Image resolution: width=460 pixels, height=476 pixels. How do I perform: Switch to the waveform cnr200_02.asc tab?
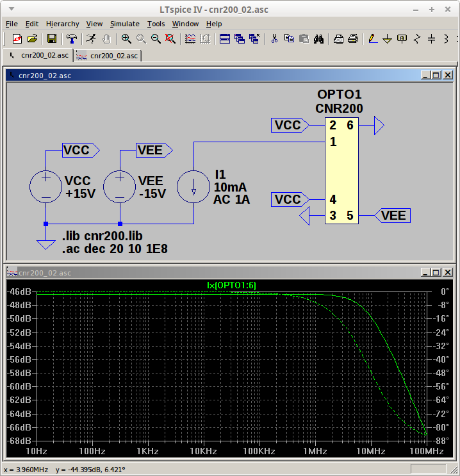(108, 56)
